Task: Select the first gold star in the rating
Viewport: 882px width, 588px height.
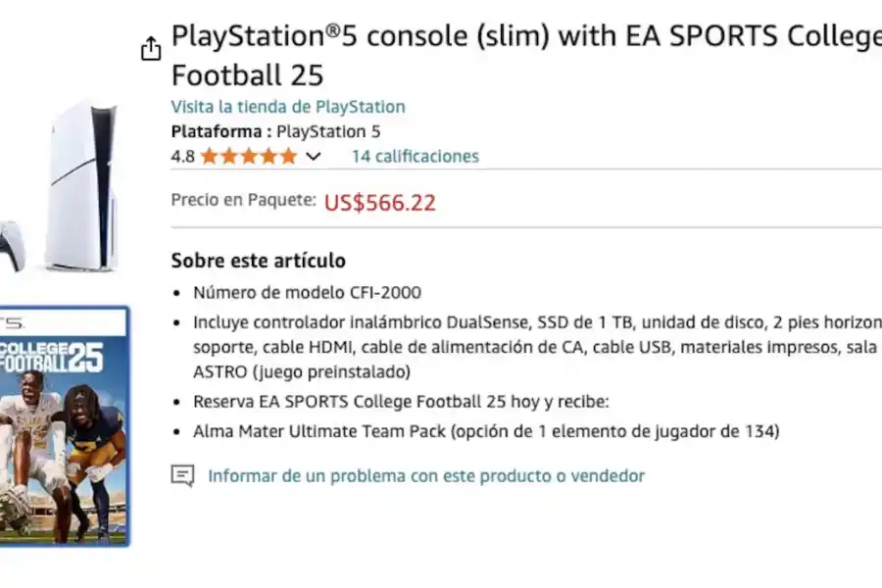Action: (x=209, y=155)
